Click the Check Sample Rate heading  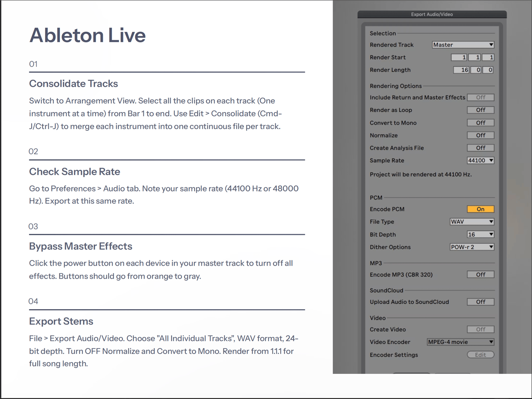point(74,172)
